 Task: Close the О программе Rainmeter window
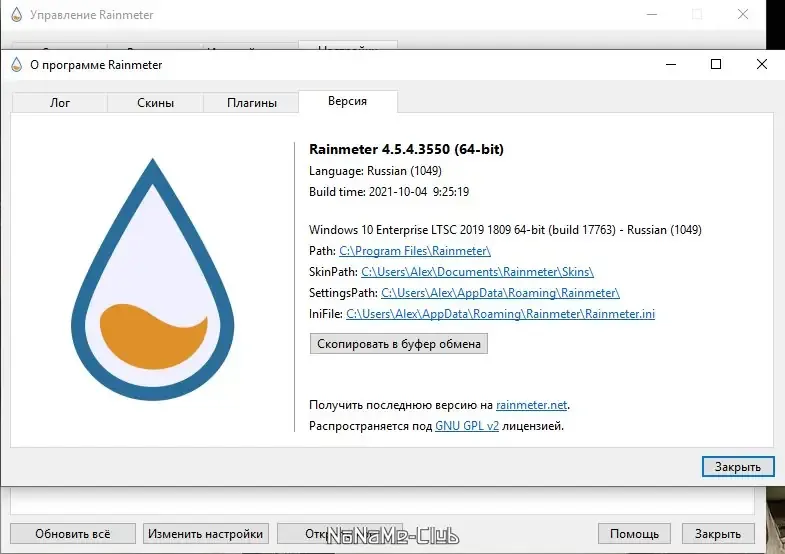coord(761,64)
